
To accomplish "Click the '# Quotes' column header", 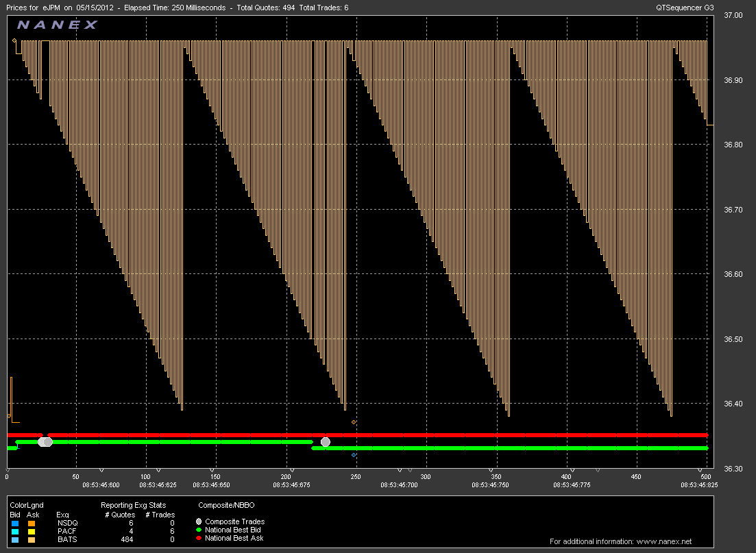I will (120, 515).
